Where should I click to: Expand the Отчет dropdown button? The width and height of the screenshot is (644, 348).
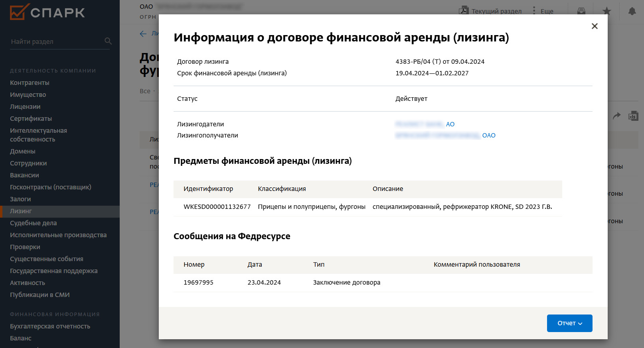coord(569,323)
